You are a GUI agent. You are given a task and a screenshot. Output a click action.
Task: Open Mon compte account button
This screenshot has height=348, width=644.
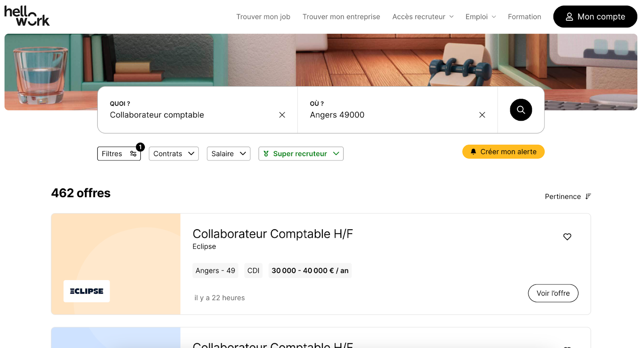pos(595,16)
